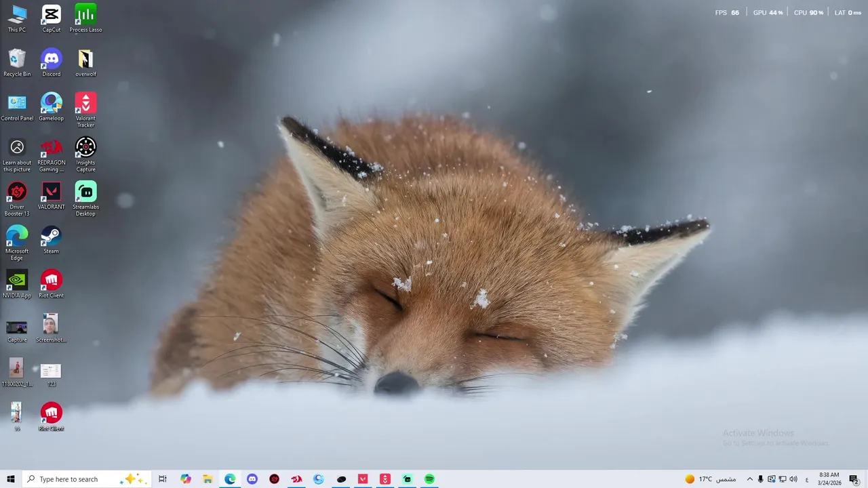Show hidden system tray icons

[749, 479]
